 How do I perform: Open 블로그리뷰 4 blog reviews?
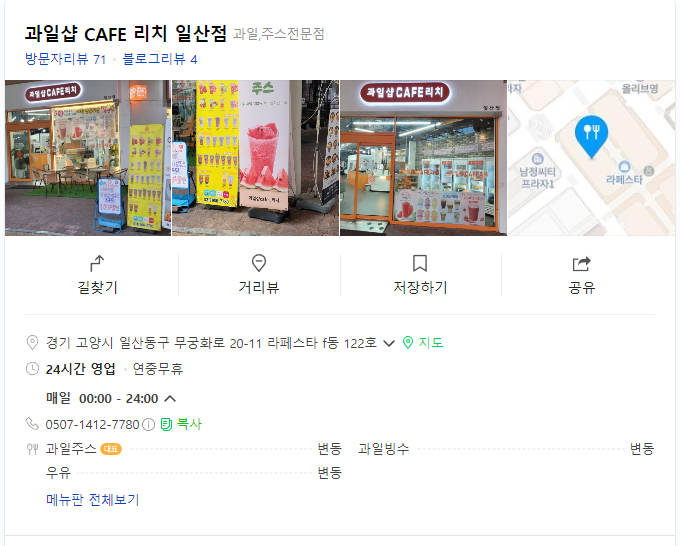click(160, 59)
